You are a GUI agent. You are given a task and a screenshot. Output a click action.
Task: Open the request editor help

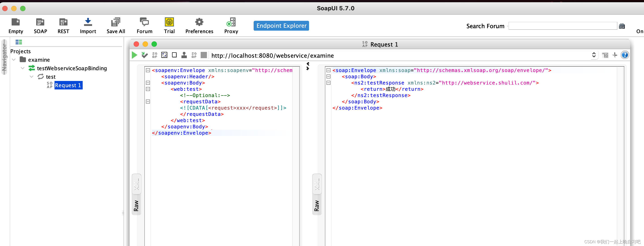click(625, 55)
